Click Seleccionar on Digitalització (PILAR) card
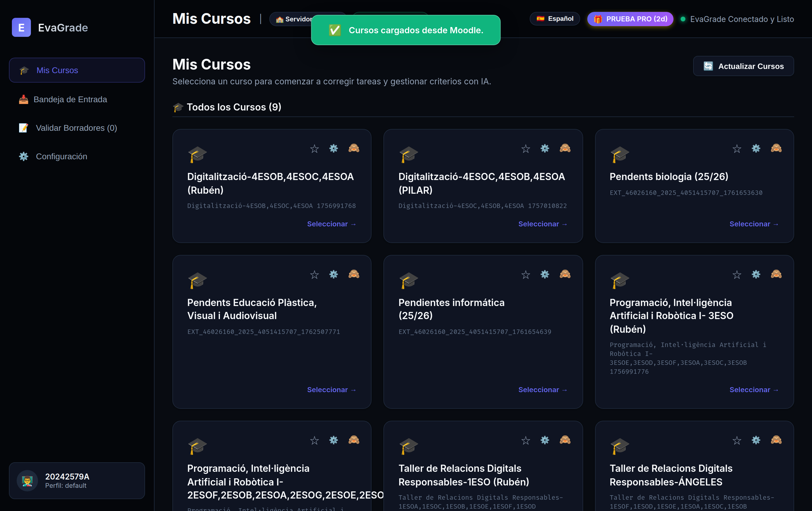Screen dimensions: 812x511 542,224
